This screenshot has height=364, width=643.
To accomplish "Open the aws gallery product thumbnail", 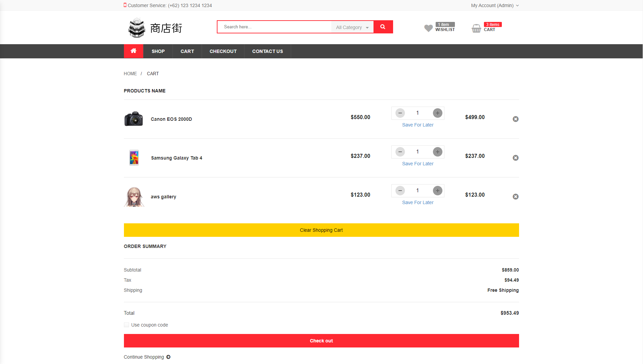I will [134, 197].
